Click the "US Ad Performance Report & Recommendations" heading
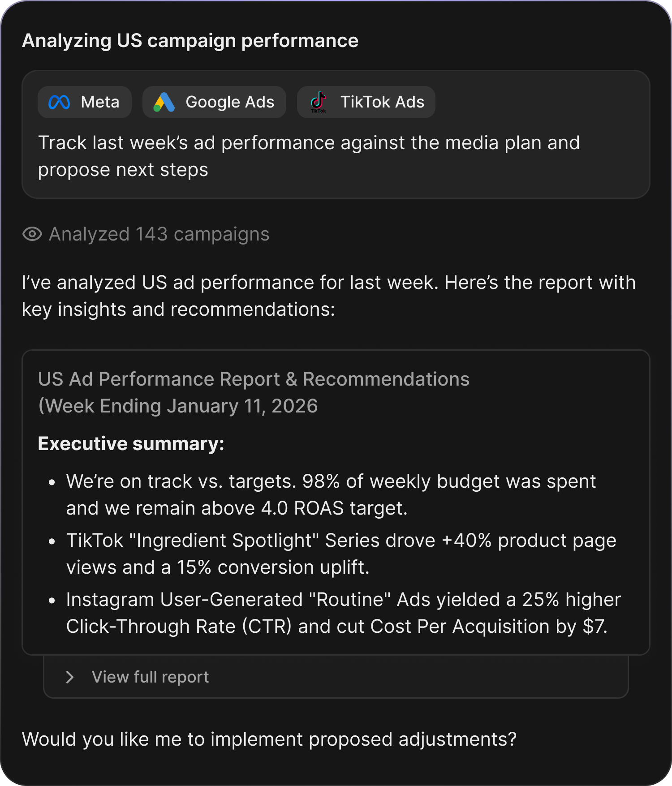 click(x=254, y=379)
